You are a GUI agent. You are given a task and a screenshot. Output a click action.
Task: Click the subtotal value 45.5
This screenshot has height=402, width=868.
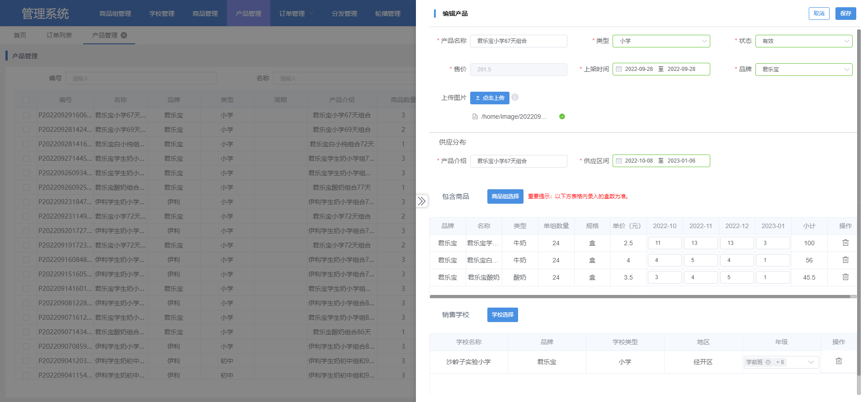click(x=809, y=277)
